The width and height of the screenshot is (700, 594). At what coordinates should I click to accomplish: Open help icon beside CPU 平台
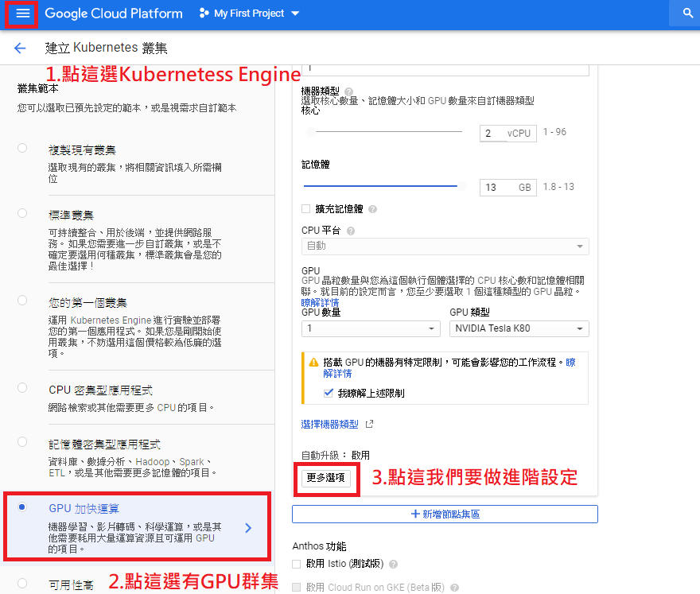(x=351, y=231)
